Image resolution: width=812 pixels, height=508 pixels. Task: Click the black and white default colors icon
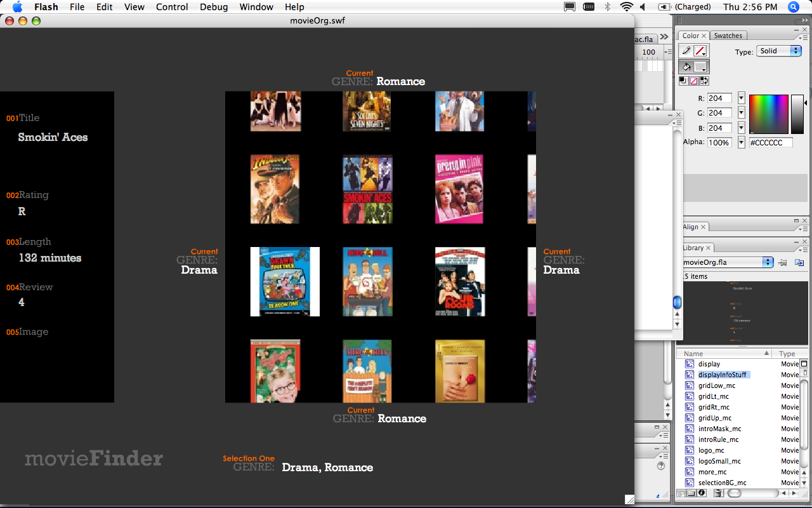point(683,81)
